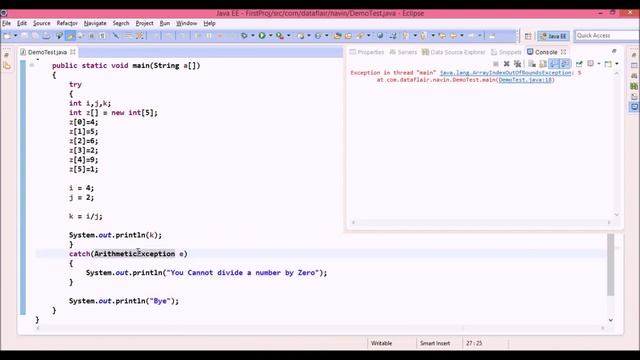Image resolution: width=640 pixels, height=360 pixels.
Task: Open the Navigate menu
Action: (x=95, y=23)
